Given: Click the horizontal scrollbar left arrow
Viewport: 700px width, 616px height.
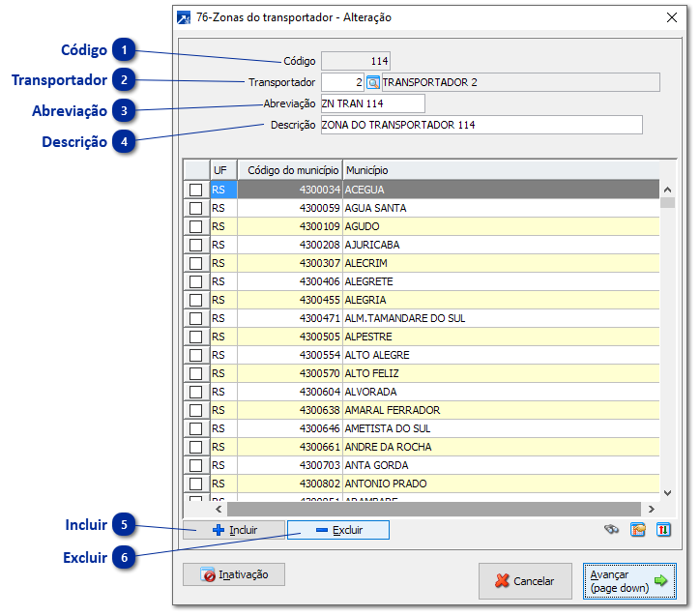Looking at the screenshot, I should 219,509.
